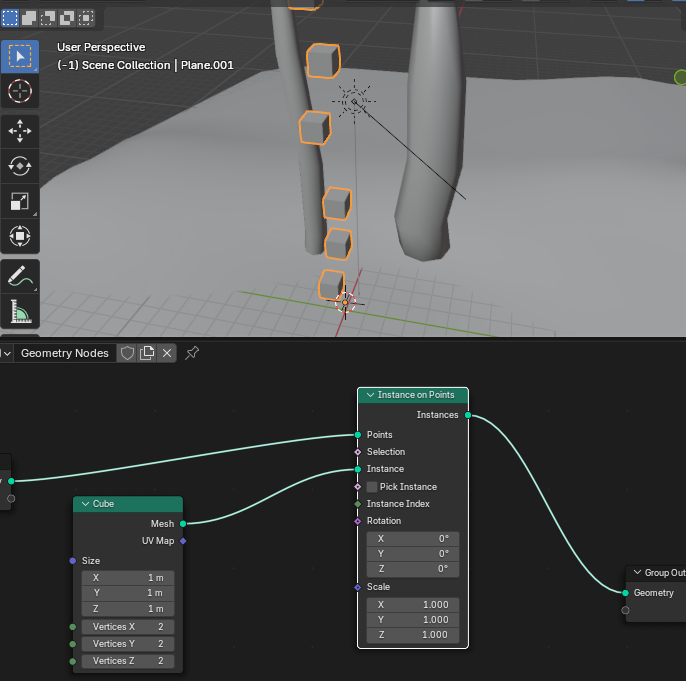Screen dimensions: 686x681
Task: Click the Cube Size input socket
Action: pos(73,561)
